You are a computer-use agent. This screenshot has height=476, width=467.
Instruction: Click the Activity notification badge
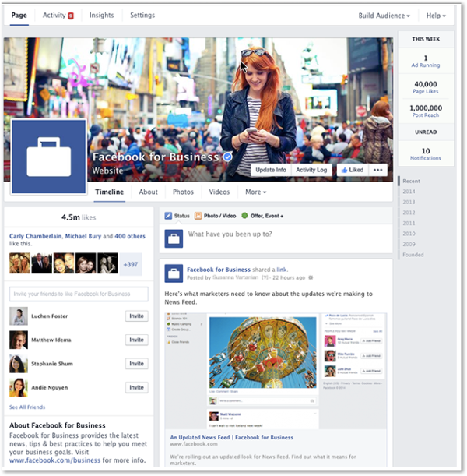click(71, 16)
